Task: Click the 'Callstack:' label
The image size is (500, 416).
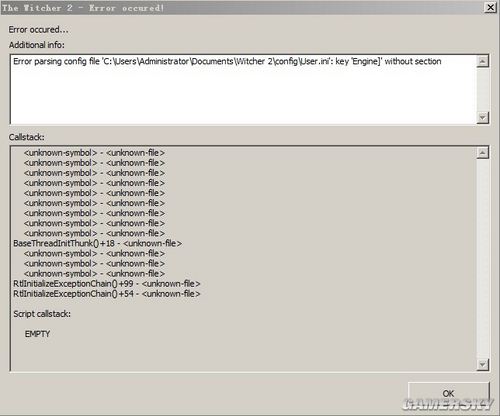Action: (26, 137)
